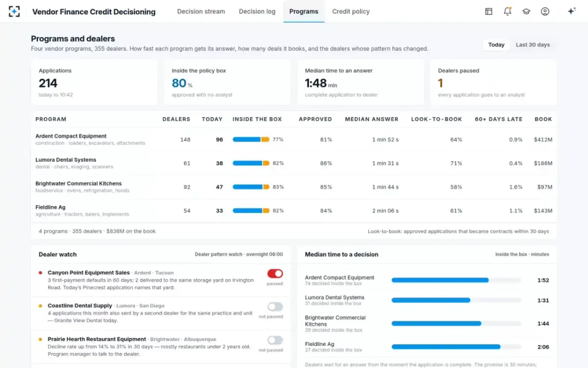Sort by the Dealers column header
The width and height of the screenshot is (588, 368).
176,119
